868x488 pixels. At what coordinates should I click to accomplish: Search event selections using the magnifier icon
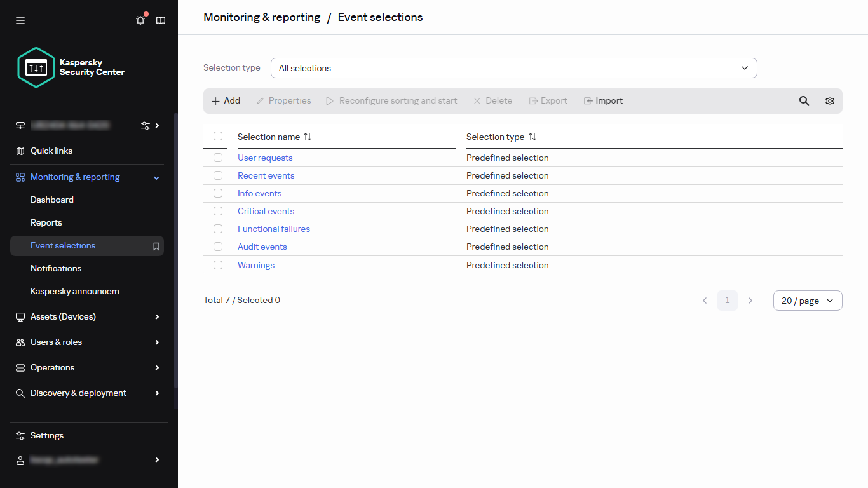(x=804, y=100)
